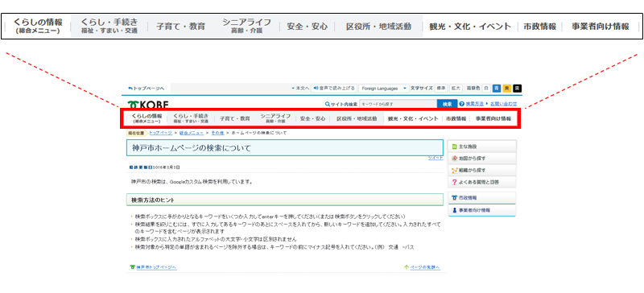Open よくある質問と回答 with the pink question icon
The image size is (644, 293).
482,182
